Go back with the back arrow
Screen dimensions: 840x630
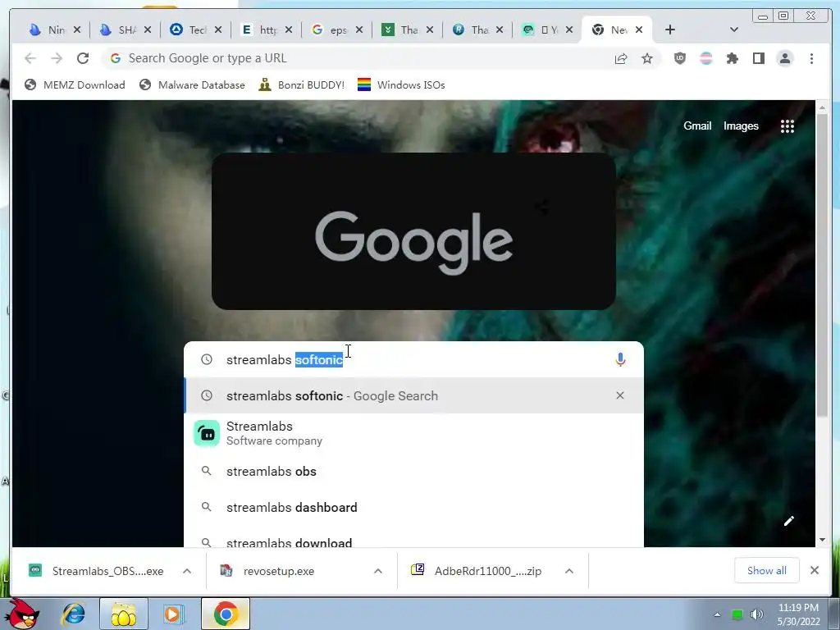30,58
